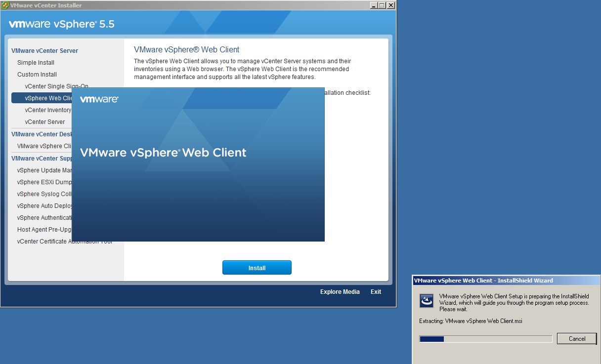Choose vSphere Auto Deploy from the list
This screenshot has height=364, width=601.
(x=44, y=206)
